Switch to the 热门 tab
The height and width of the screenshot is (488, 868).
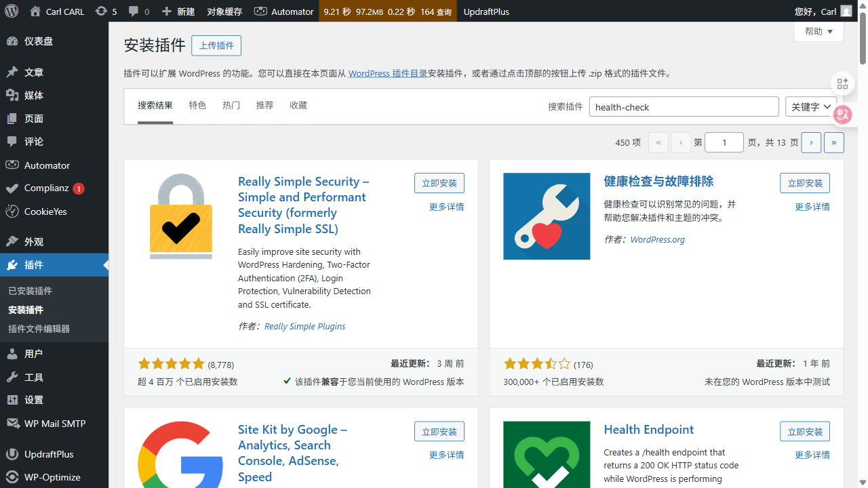pos(230,105)
